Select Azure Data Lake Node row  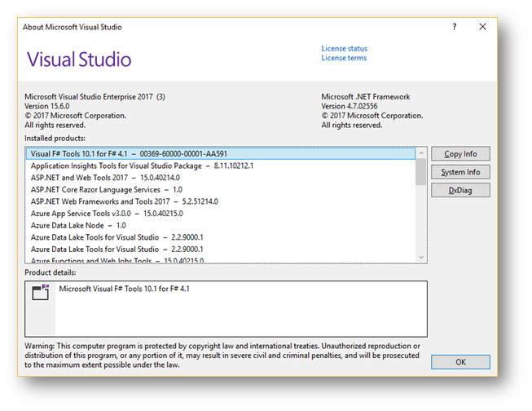point(221,225)
